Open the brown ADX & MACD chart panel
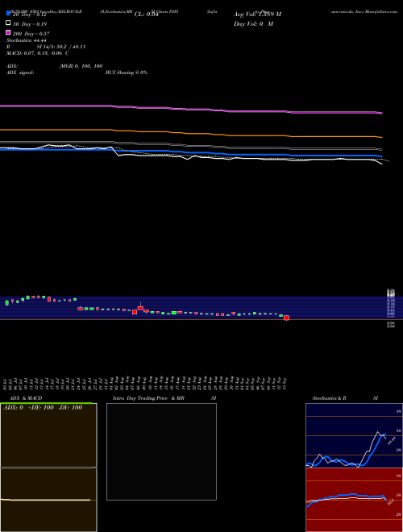The image size is (403, 532). tap(48, 468)
